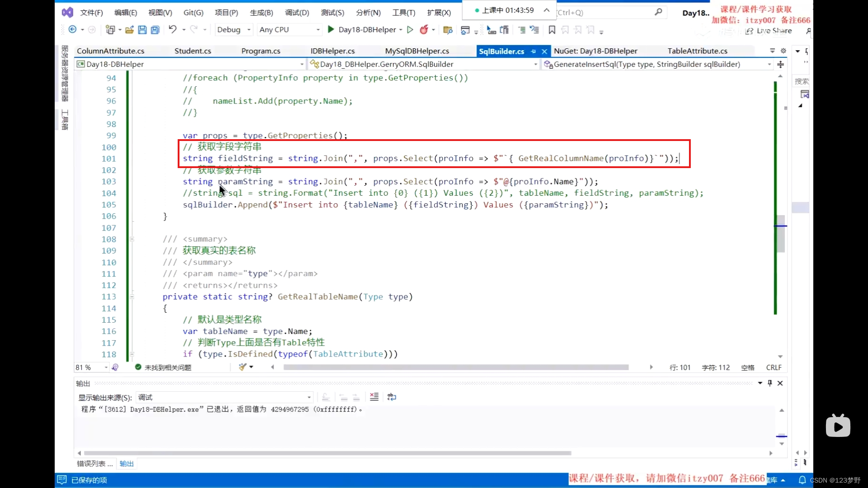Image resolution: width=868 pixels, height=488 pixels.
Task: Click the navigate backward arrow icon
Action: 72,29
